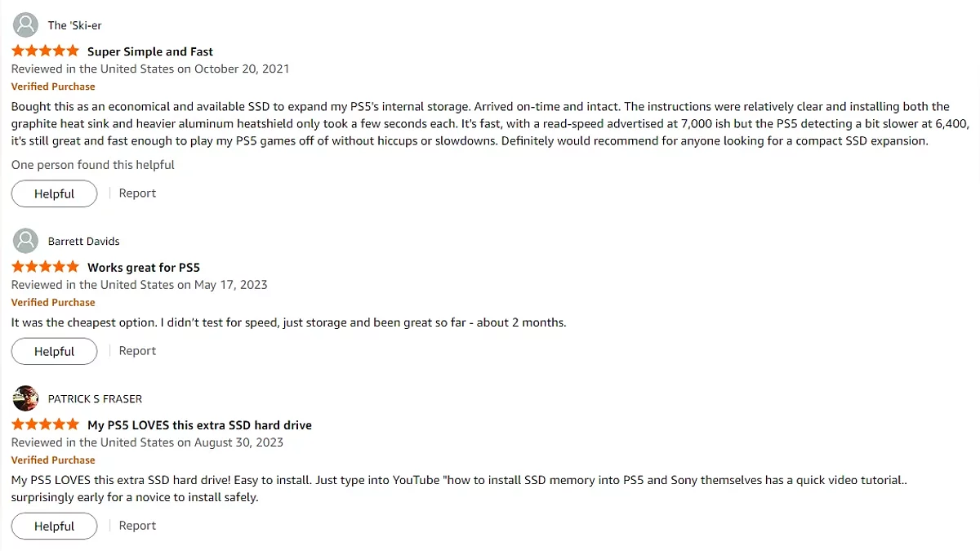The width and height of the screenshot is (980, 551).
Task: Click star rating on PS5 LOVES review
Action: (45, 424)
